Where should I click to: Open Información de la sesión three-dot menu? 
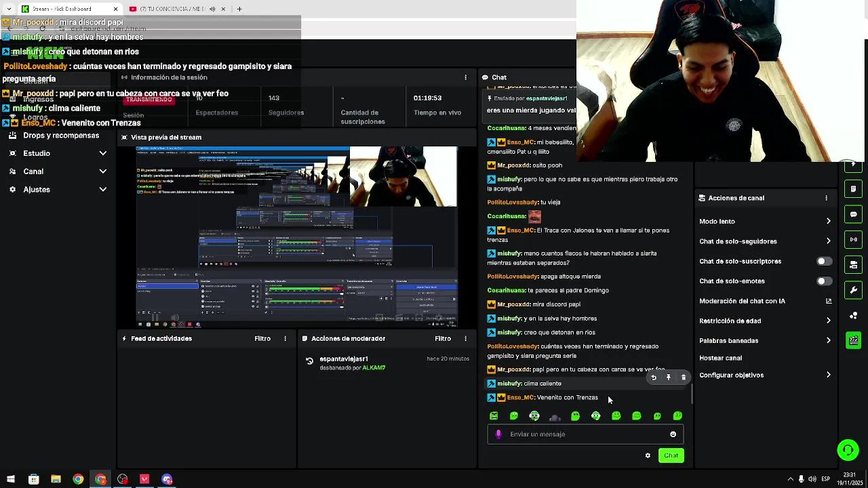click(465, 77)
